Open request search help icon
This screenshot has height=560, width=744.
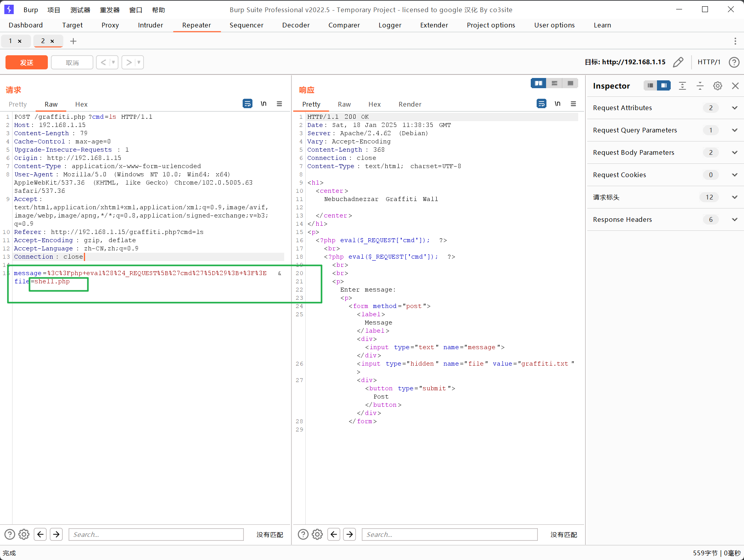(10, 534)
